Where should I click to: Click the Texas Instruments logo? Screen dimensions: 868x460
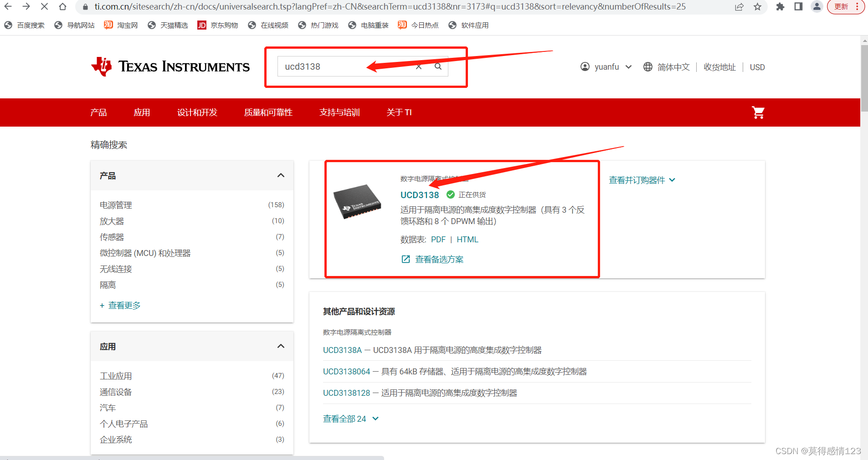170,66
